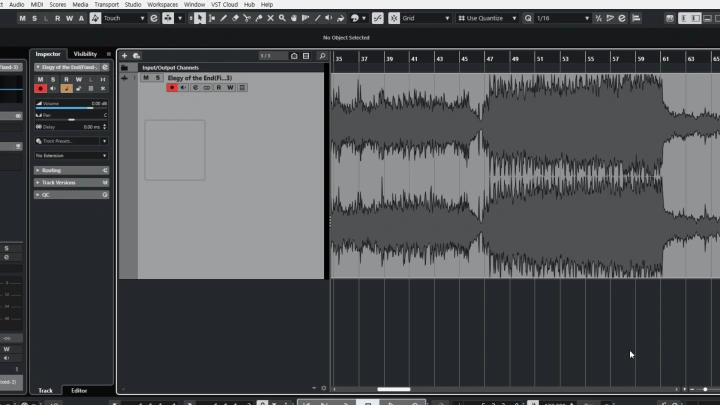Expand the QC section

[71, 195]
